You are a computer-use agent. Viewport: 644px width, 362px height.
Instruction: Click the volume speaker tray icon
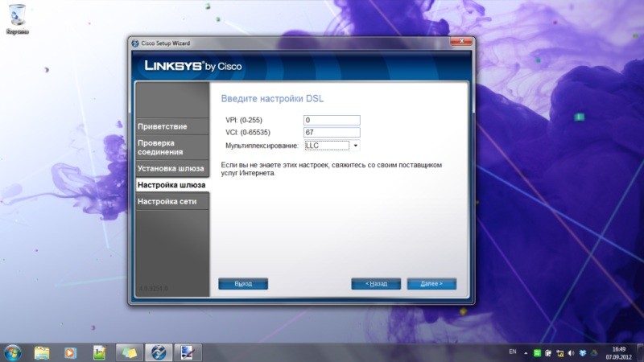[571, 353]
